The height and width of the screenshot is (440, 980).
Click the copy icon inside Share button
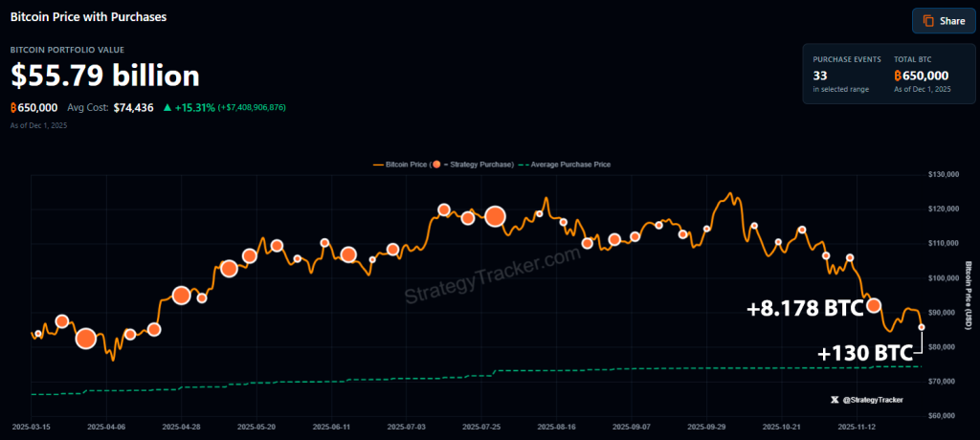point(927,21)
